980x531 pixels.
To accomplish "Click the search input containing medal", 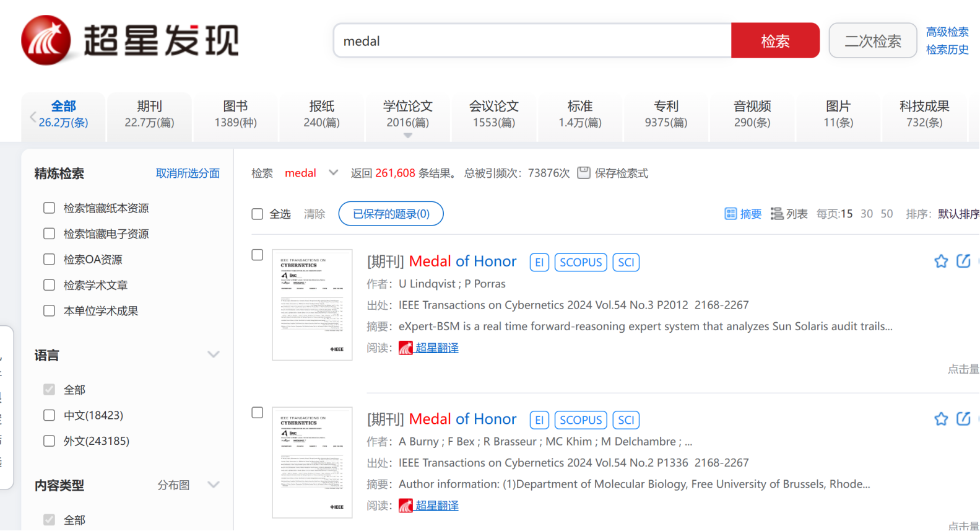I will pyautogui.click(x=532, y=41).
